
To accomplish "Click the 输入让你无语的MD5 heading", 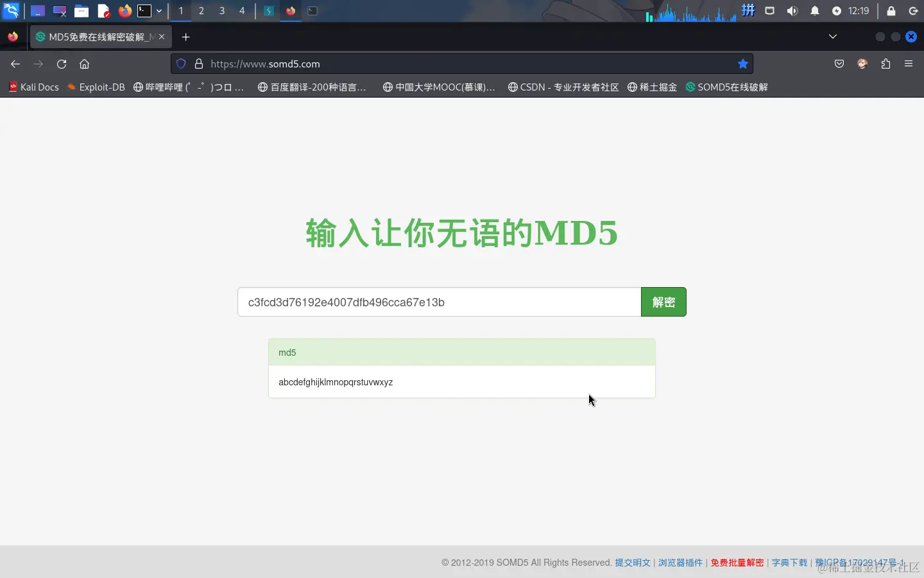I will [x=462, y=232].
